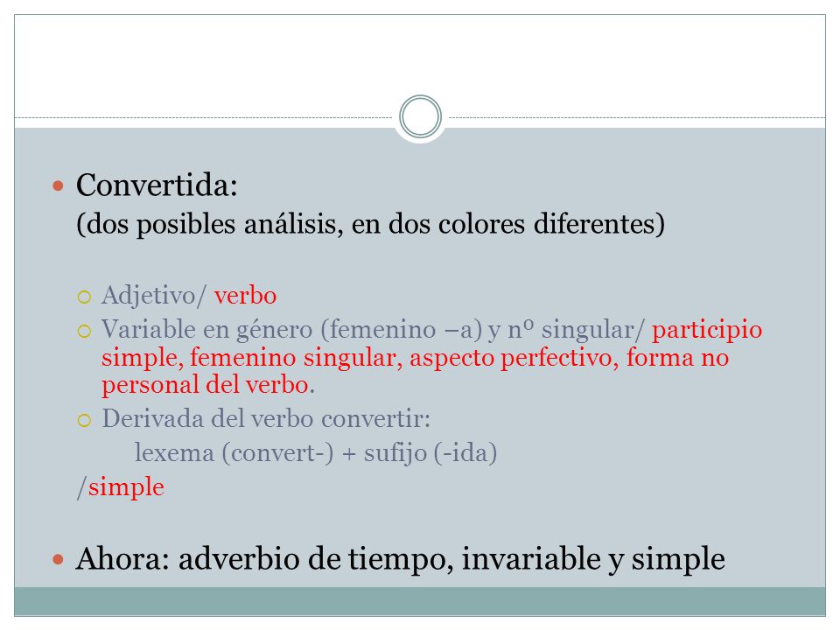Click the hollow bullet before Derivada del verbo

(x=84, y=420)
